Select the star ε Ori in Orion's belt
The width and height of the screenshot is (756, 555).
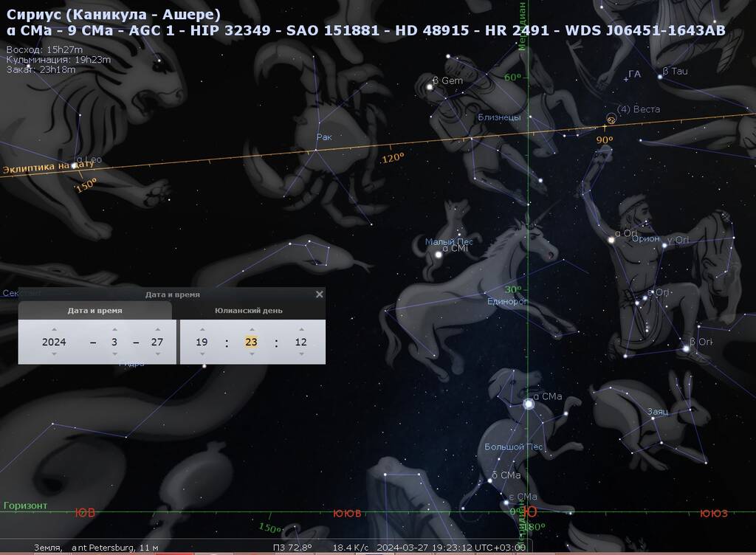(644, 297)
